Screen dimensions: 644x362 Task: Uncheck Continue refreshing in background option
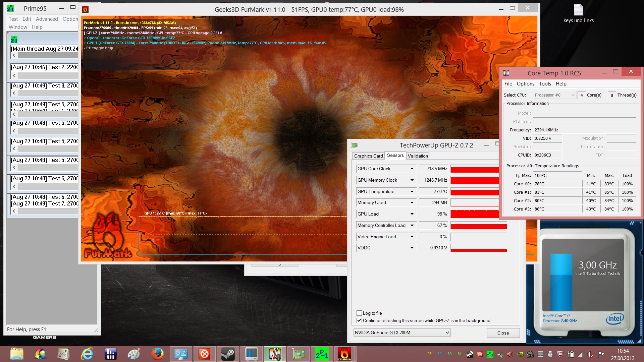point(359,320)
